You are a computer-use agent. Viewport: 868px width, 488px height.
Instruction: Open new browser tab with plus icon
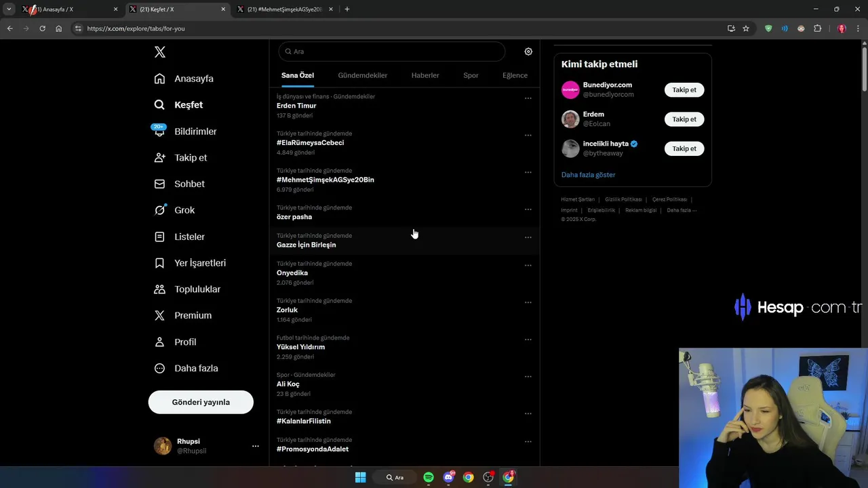tap(347, 9)
